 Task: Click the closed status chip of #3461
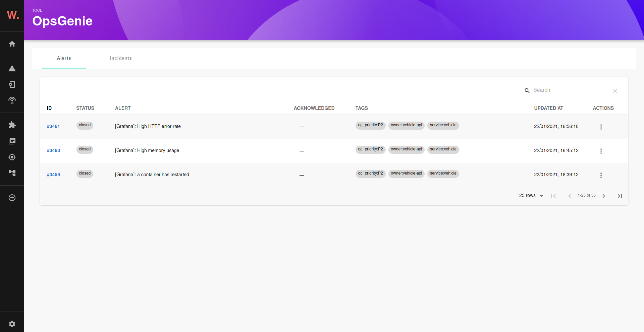point(85,125)
